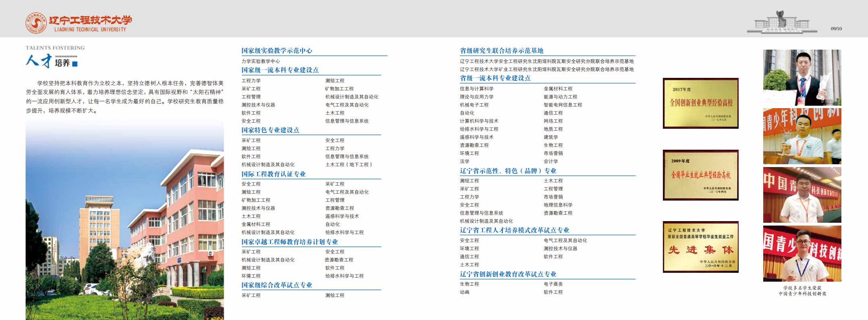Click heading 辽宁省工程人才培养模式改革试点专业
Viewport: 868px width, 320px height.
point(515,230)
